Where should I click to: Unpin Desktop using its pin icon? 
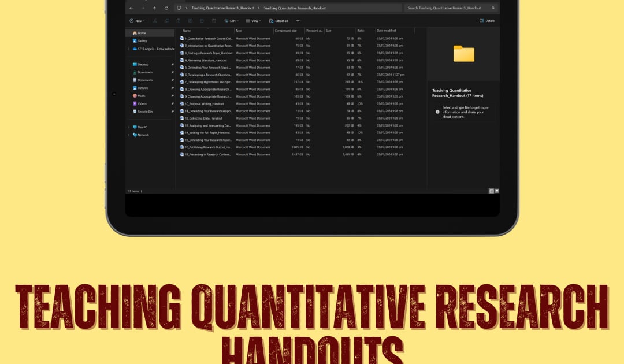[173, 65]
